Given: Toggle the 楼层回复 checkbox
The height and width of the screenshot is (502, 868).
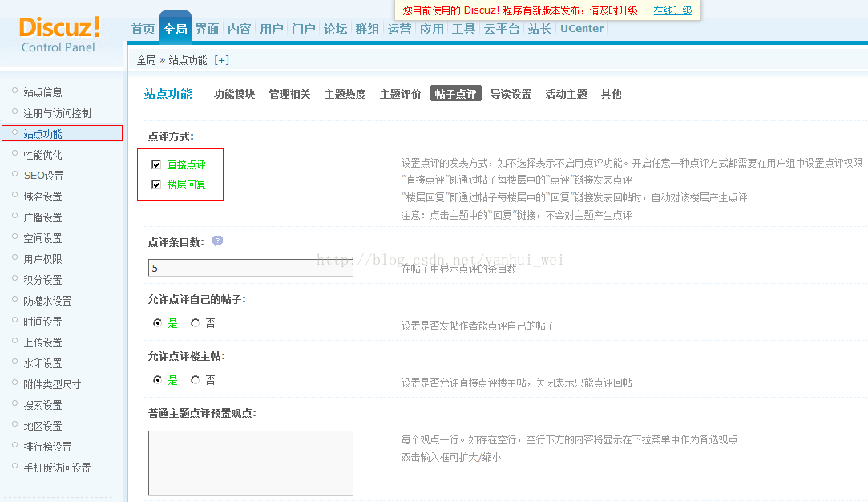Looking at the screenshot, I should [156, 184].
